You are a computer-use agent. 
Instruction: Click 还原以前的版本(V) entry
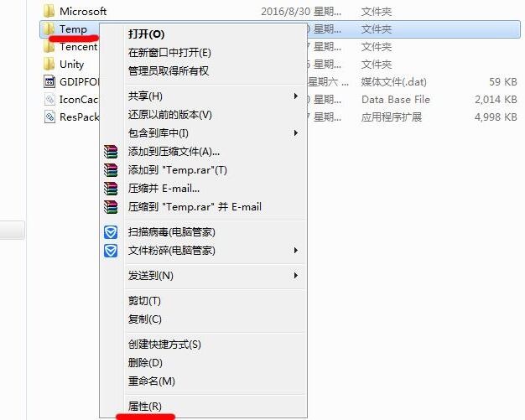click(x=169, y=115)
